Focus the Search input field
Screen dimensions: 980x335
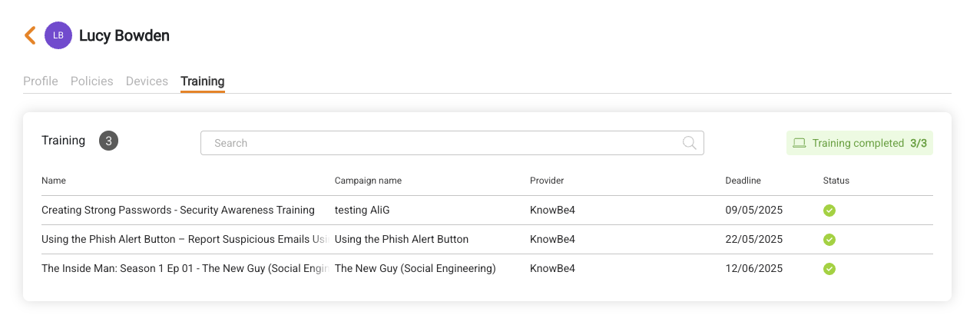click(452, 143)
